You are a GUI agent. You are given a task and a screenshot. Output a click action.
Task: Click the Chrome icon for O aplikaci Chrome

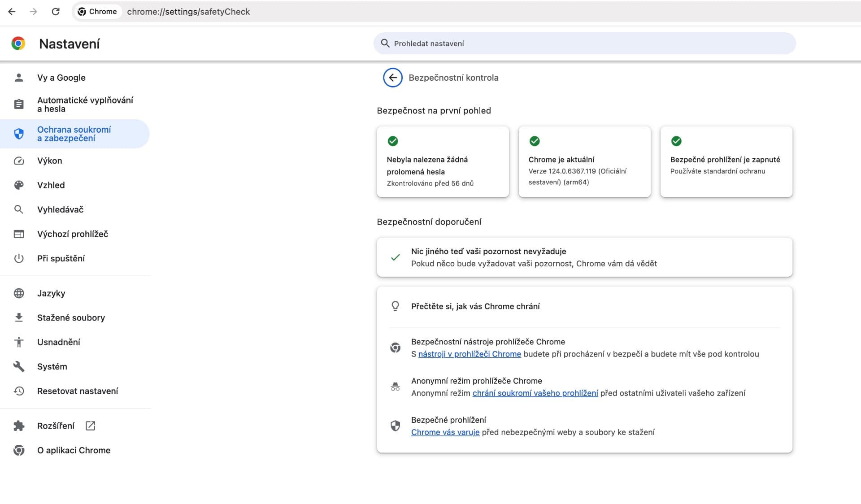(19, 450)
